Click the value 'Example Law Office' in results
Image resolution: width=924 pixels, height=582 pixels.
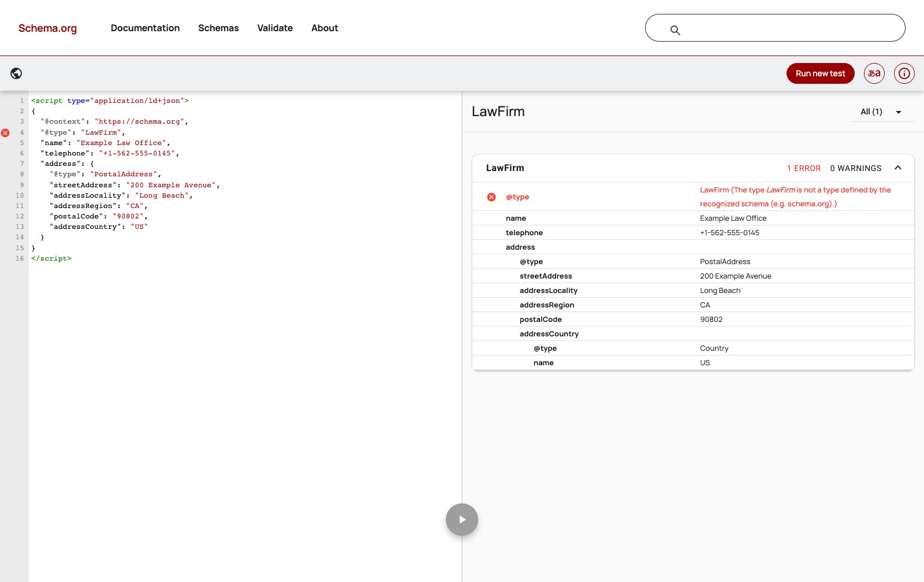[733, 218]
